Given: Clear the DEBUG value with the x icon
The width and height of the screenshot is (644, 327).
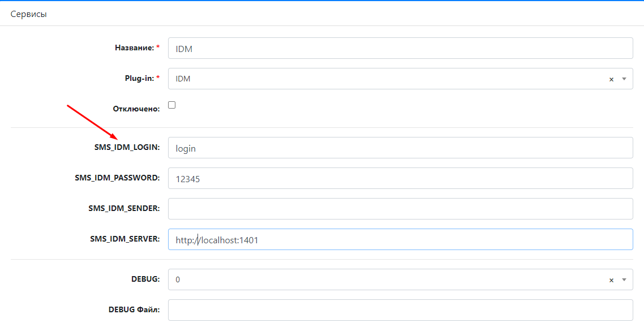Looking at the screenshot, I should 611,280.
